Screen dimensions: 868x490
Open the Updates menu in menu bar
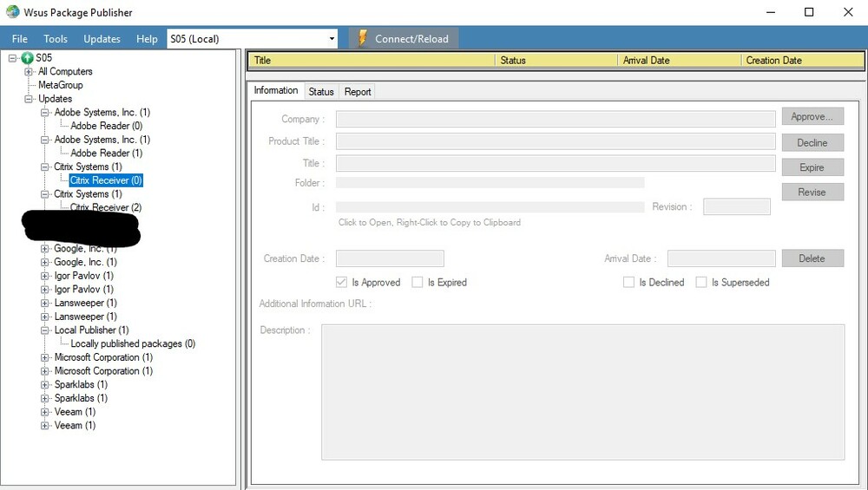[102, 39]
